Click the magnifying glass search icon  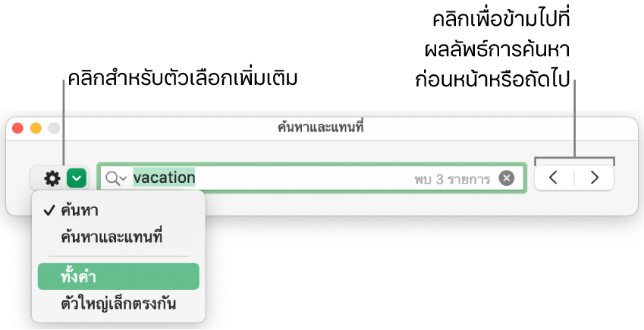(x=113, y=178)
